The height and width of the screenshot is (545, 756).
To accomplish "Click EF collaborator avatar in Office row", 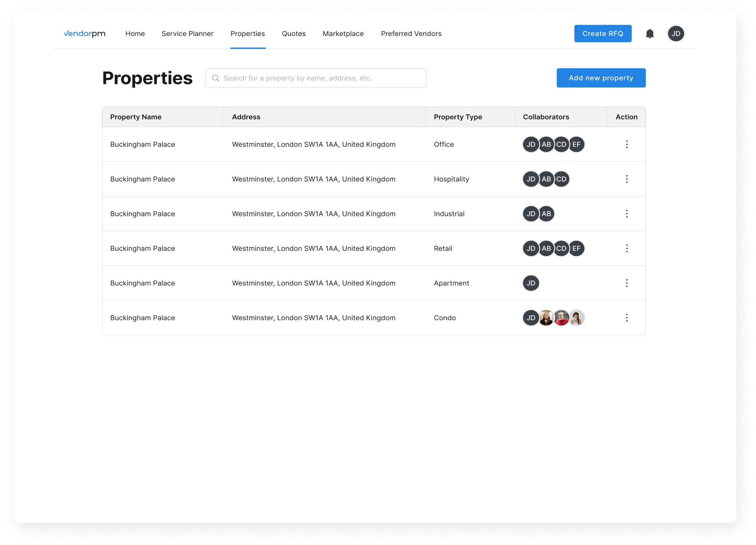I will click(577, 144).
